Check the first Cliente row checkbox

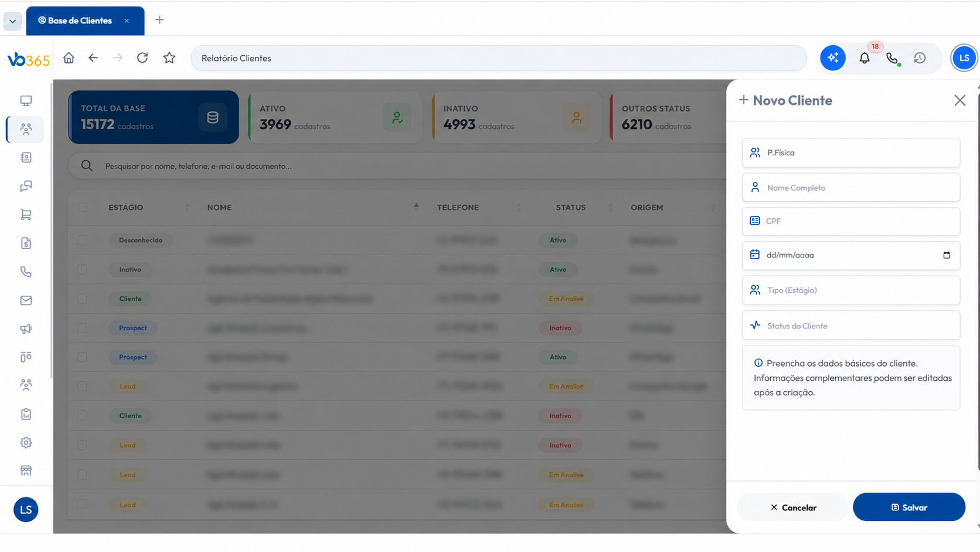click(x=82, y=299)
